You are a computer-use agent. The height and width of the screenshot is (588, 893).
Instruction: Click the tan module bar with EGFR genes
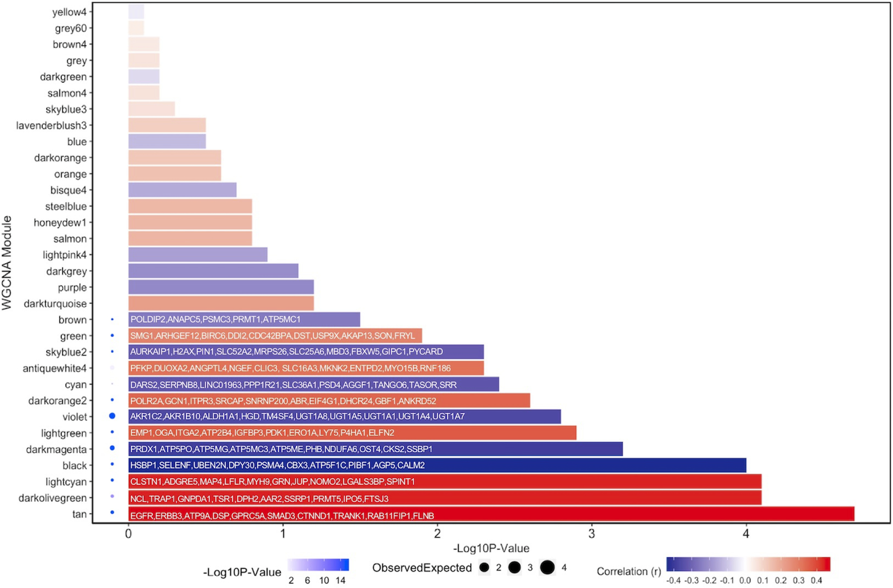tap(491, 514)
